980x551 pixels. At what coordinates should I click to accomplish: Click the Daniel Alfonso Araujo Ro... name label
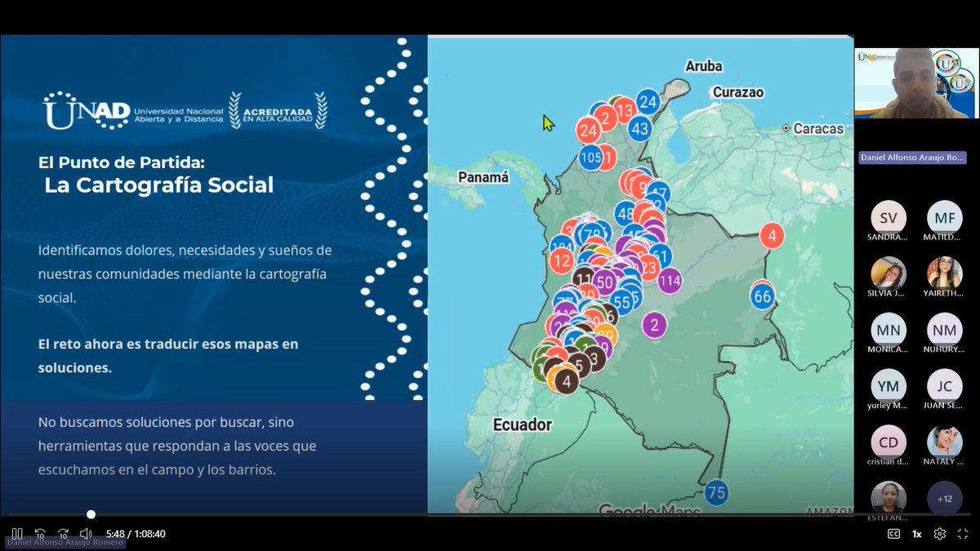point(912,158)
